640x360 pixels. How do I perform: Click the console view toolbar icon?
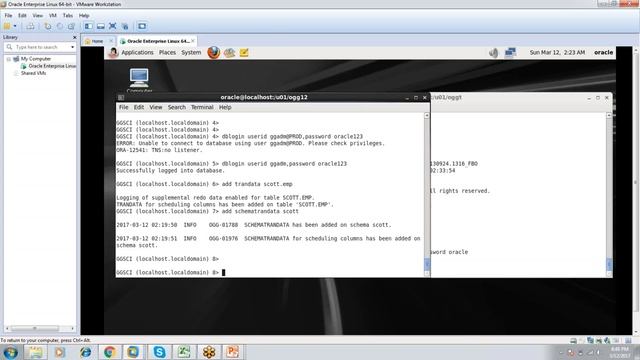click(x=142, y=26)
